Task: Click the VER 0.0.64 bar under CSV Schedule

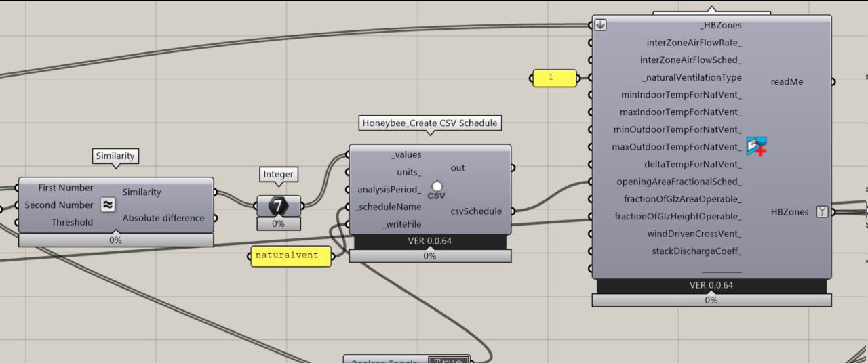Action: [430, 241]
